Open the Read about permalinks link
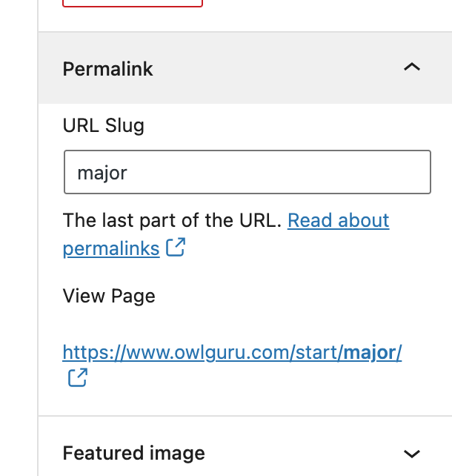The width and height of the screenshot is (452, 476). 226,234
